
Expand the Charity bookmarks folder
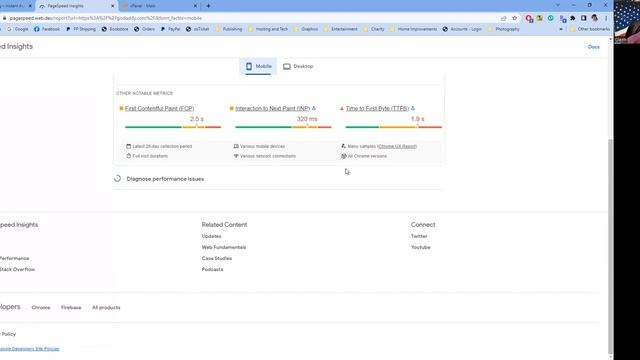(x=374, y=29)
